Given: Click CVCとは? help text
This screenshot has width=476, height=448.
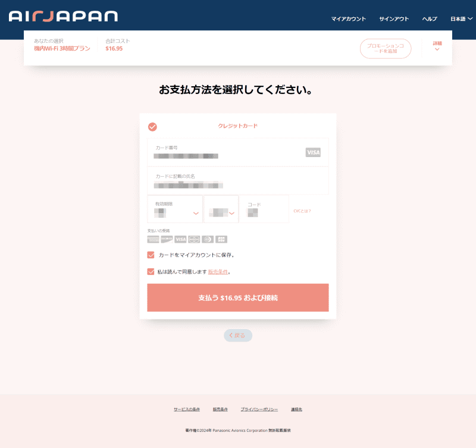Looking at the screenshot, I should click(x=302, y=210).
